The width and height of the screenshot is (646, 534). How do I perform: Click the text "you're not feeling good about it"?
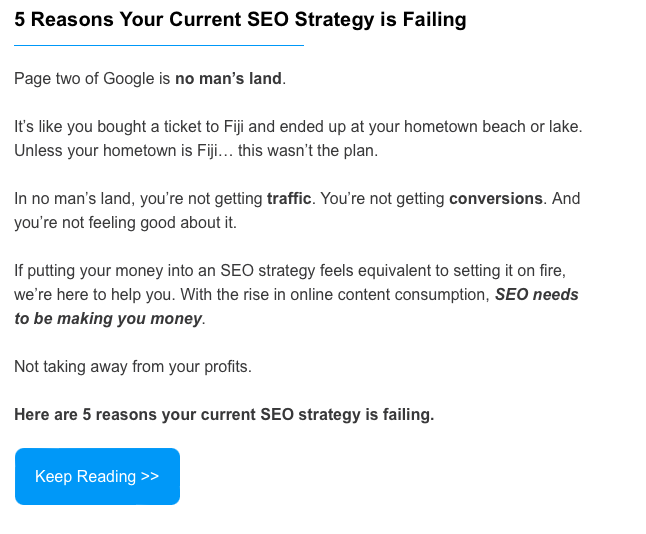tap(125, 222)
